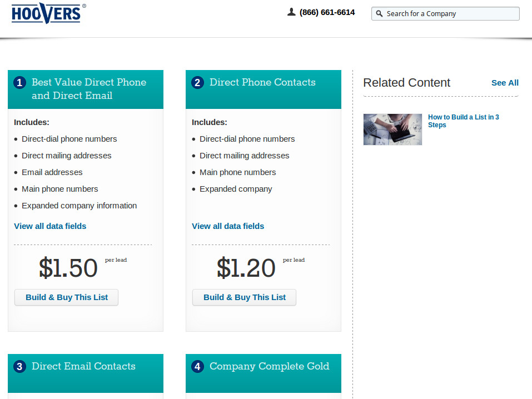
Task: Open View all data fields for Best Value plan
Action: pos(50,226)
